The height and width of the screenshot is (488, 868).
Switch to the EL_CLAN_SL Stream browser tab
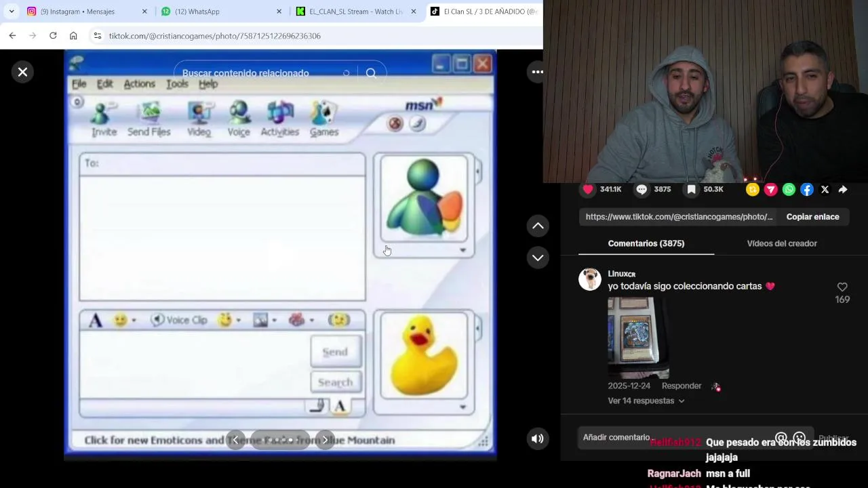[x=356, y=12]
